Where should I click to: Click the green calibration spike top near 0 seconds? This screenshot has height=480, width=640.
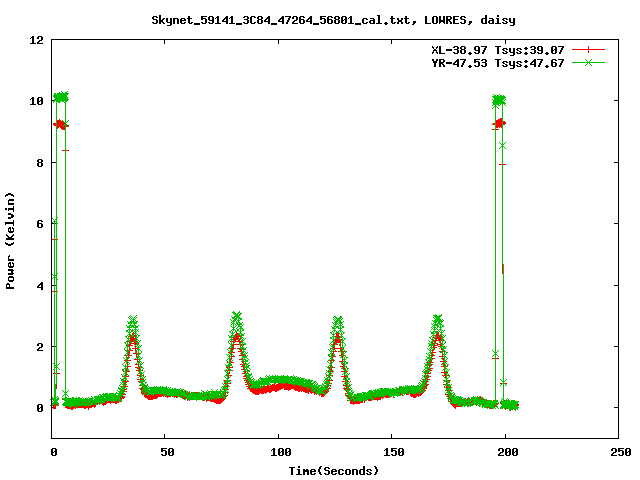point(61,97)
